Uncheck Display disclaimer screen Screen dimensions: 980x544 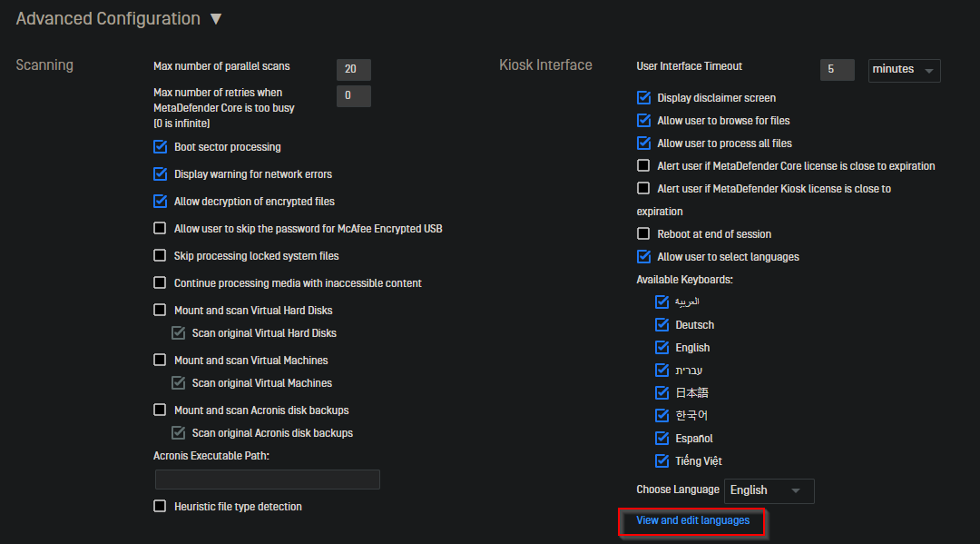643,97
